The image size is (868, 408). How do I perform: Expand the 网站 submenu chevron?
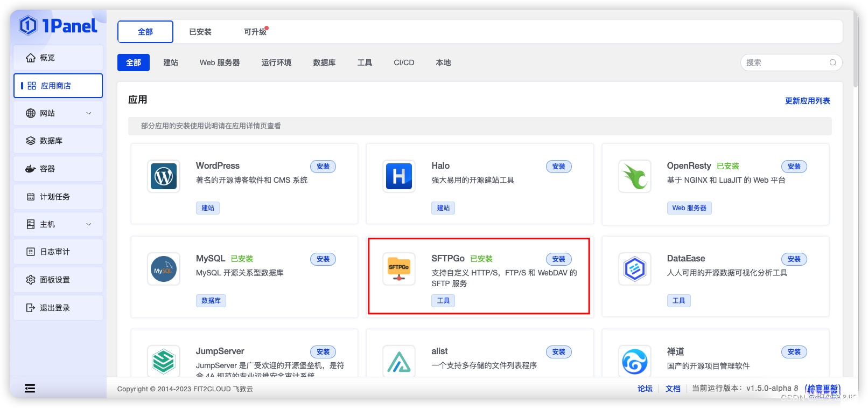[89, 113]
